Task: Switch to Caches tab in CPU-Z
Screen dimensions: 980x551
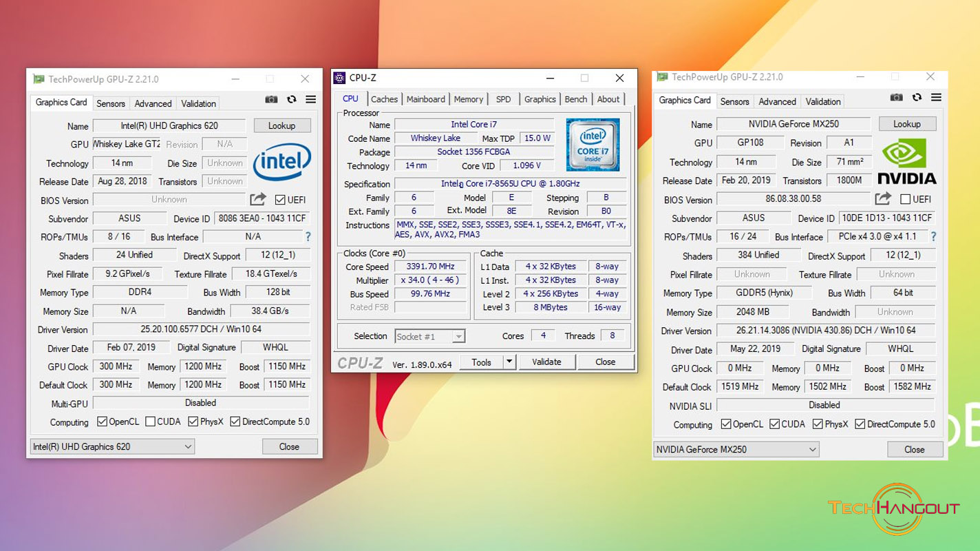Action: click(x=385, y=99)
